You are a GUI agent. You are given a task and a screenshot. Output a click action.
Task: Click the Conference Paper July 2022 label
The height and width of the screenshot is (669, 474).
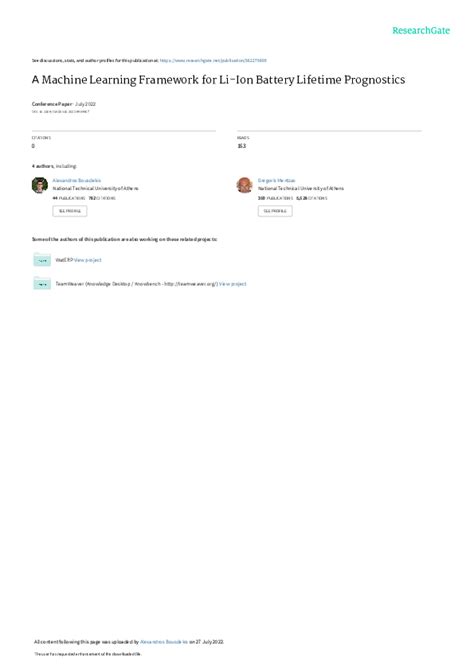64,104
